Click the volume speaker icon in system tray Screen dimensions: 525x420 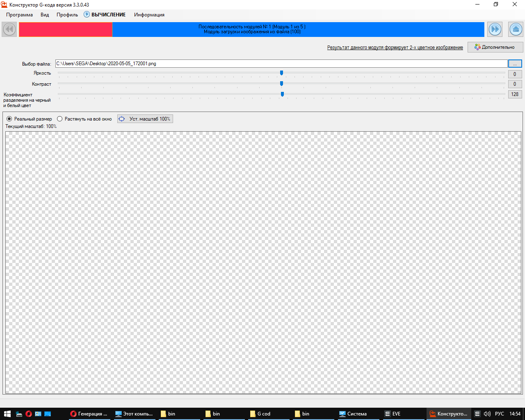click(x=487, y=414)
